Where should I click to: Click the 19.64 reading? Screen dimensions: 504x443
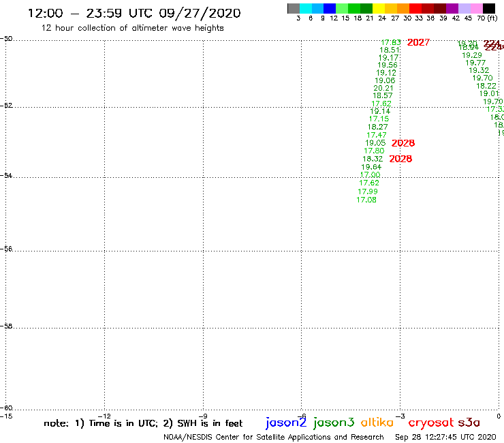(x=371, y=167)
